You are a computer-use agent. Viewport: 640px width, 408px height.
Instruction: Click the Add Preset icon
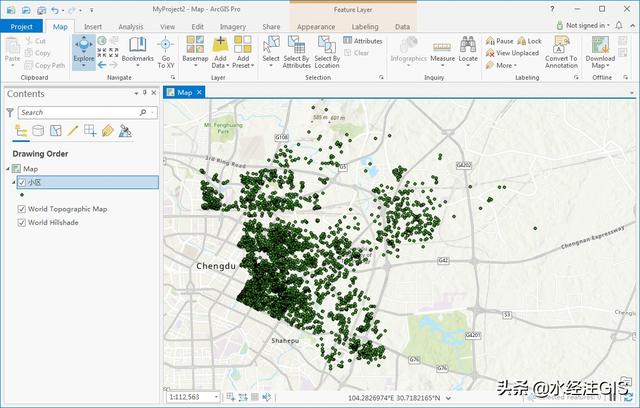point(243,44)
